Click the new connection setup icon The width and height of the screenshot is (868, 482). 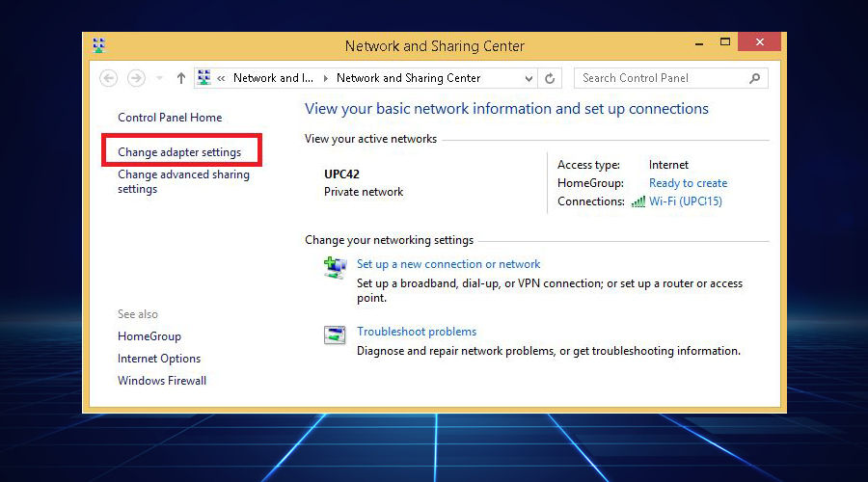(x=335, y=268)
